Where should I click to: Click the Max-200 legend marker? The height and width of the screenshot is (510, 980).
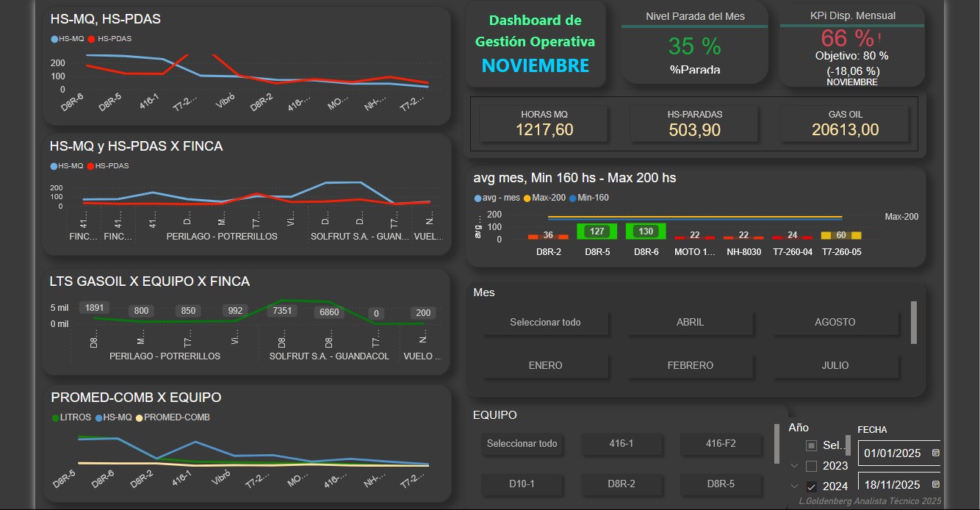[x=526, y=198]
